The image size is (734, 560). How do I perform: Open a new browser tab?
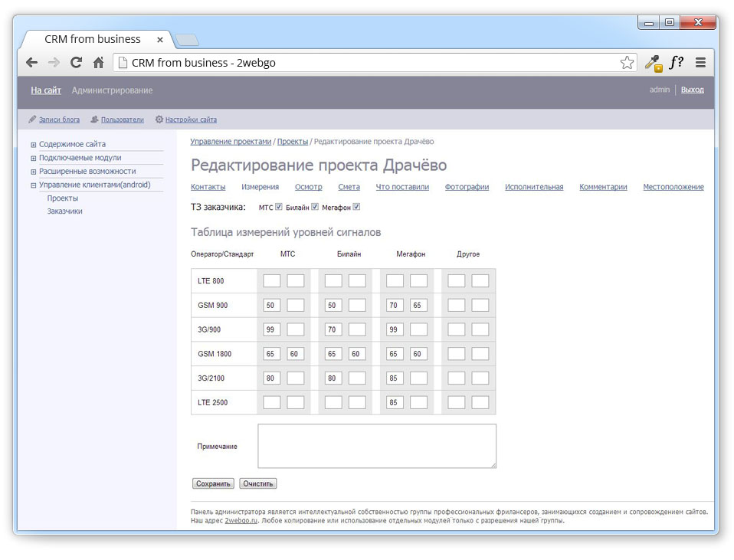(187, 40)
